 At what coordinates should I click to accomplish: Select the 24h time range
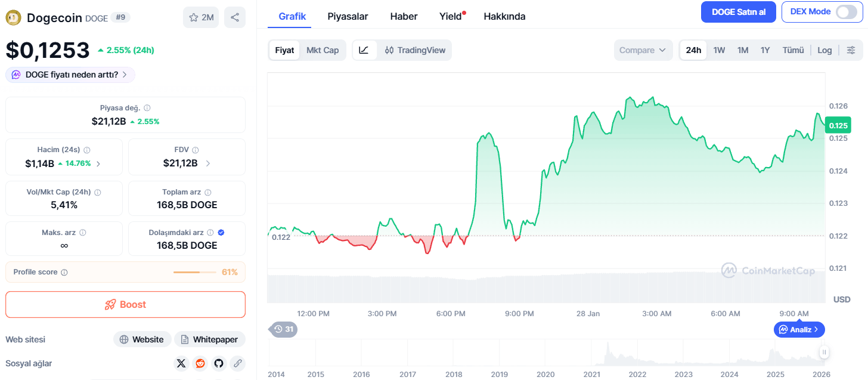pyautogui.click(x=693, y=50)
